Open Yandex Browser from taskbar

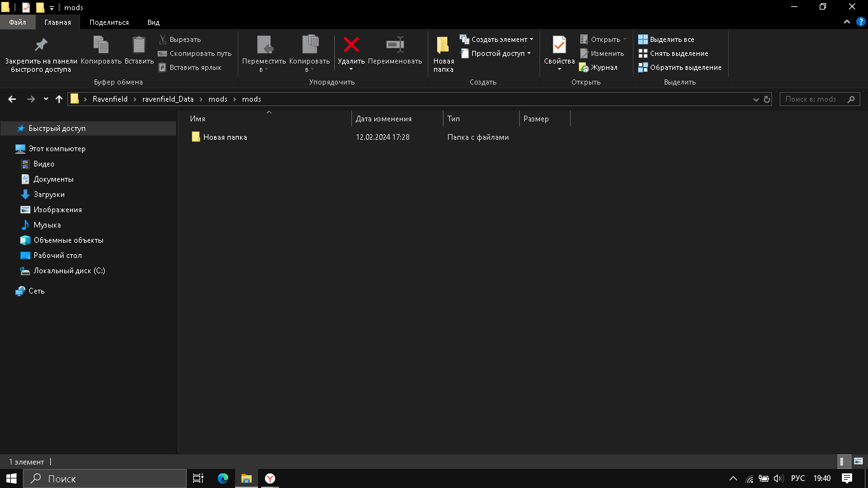pos(270,478)
